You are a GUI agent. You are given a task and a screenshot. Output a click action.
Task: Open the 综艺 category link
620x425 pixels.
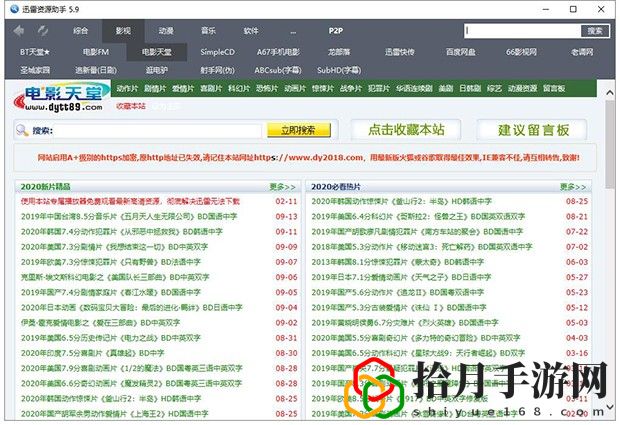pyautogui.click(x=494, y=89)
